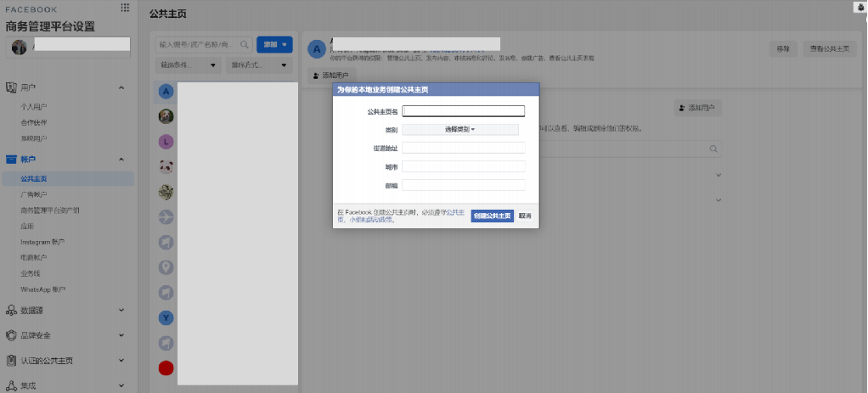Open the 筛选条件 filter dropdown
Screen dimensions: 868x393
point(189,65)
